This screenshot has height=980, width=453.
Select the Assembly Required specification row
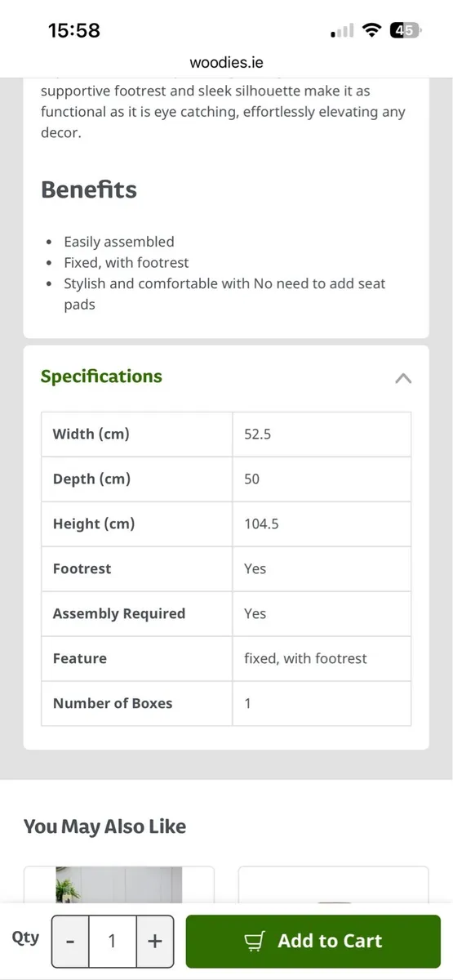[226, 614]
